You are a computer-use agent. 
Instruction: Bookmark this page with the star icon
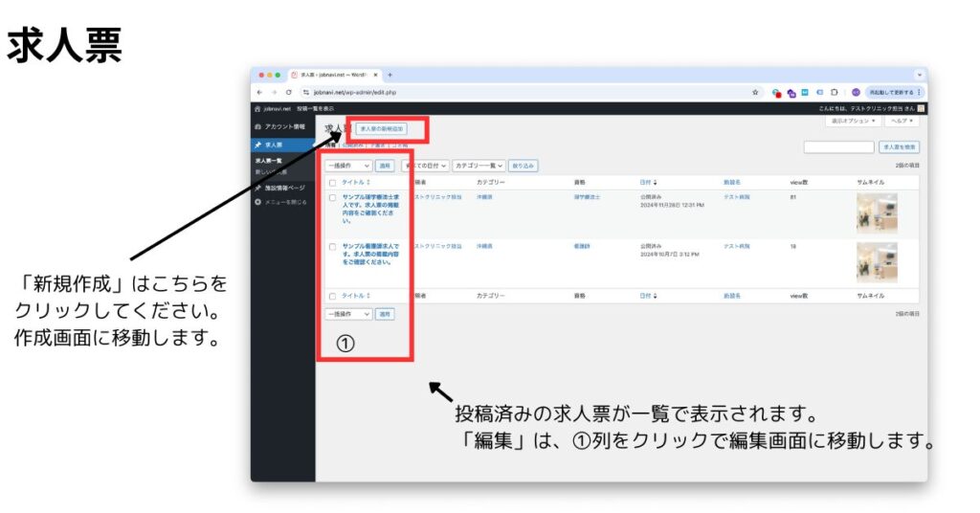[x=755, y=92]
